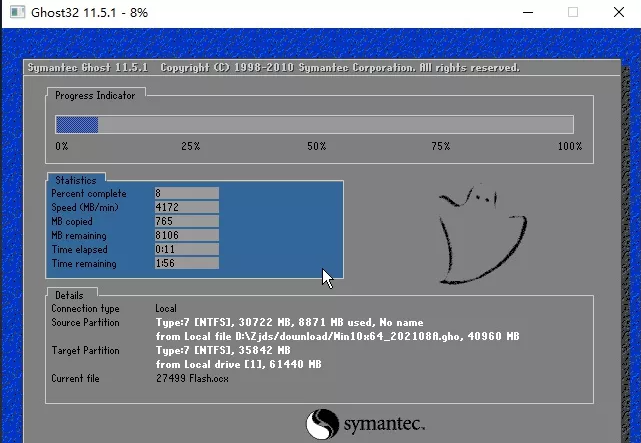Click the blue filled part of progress bar
The image size is (641, 443).
point(76,125)
